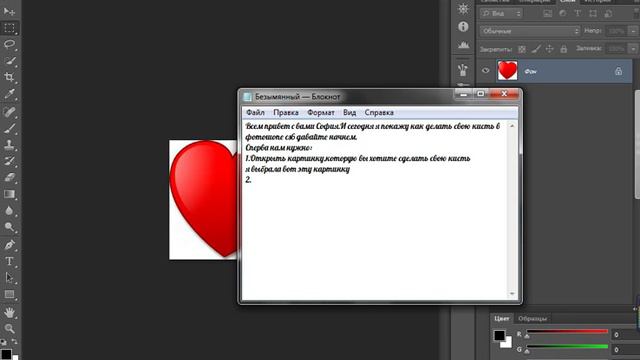Select the Healing Brush tool

click(x=9, y=111)
